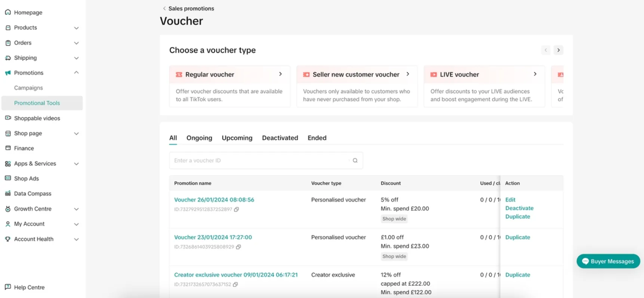Click the LIVE voucher ticket icon

click(x=434, y=75)
